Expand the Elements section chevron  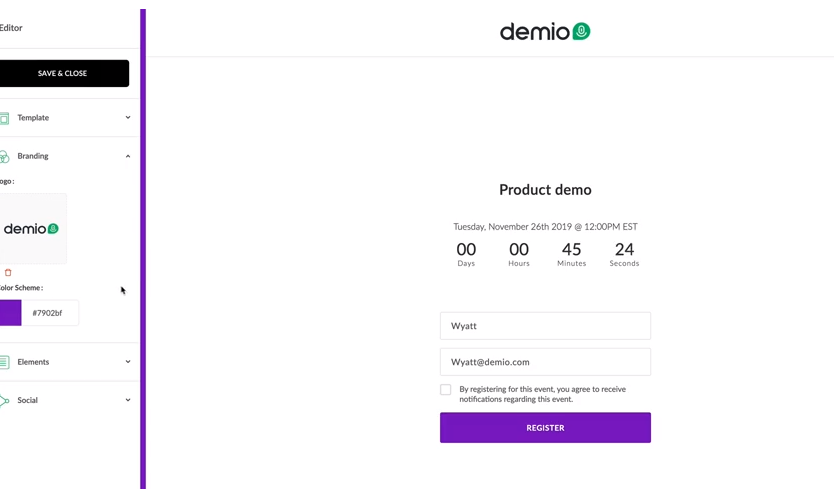[128, 362]
